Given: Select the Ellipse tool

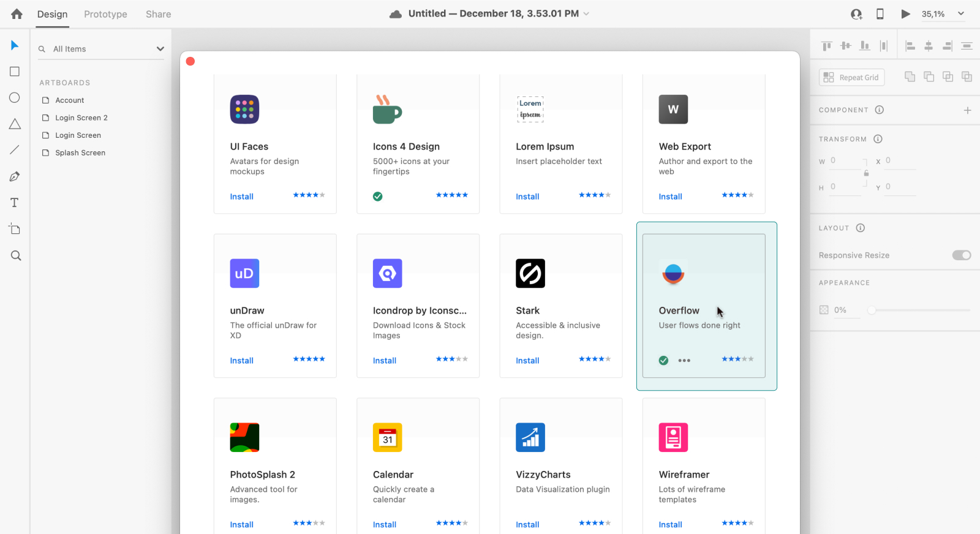Looking at the screenshot, I should click(15, 98).
